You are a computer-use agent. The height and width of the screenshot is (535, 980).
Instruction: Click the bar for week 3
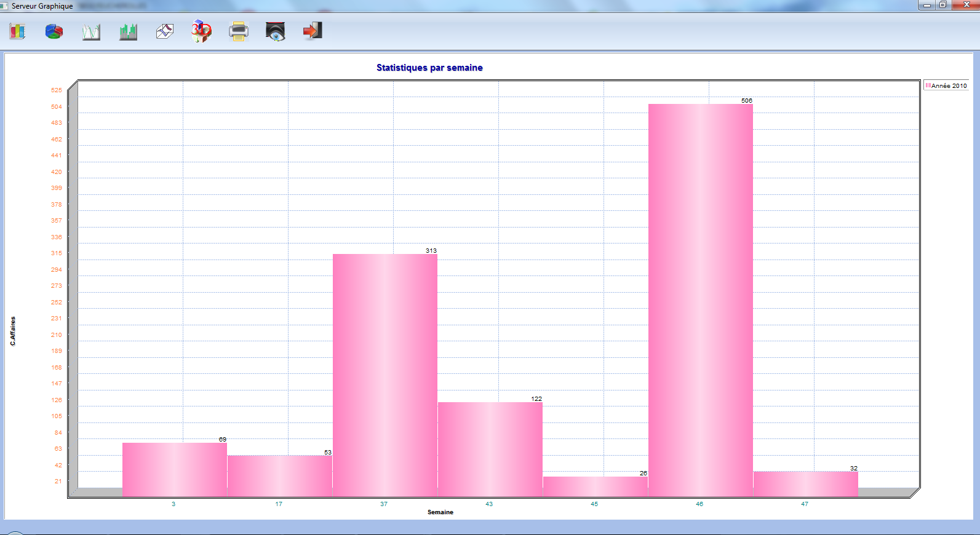[175, 469]
